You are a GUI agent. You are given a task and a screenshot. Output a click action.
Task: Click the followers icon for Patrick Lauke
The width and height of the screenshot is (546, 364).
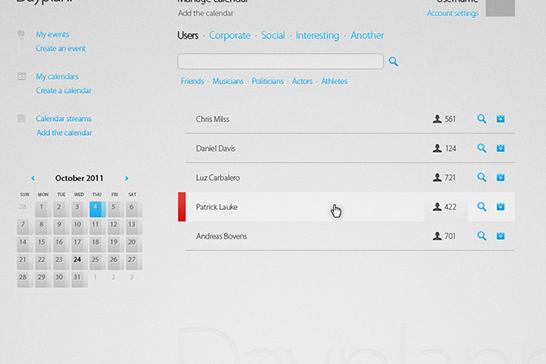coord(437,207)
